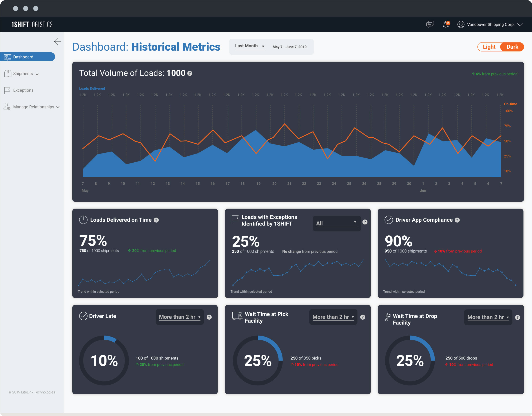
Task: Click flag icon on Loads with Exceptions card
Action: (x=235, y=219)
